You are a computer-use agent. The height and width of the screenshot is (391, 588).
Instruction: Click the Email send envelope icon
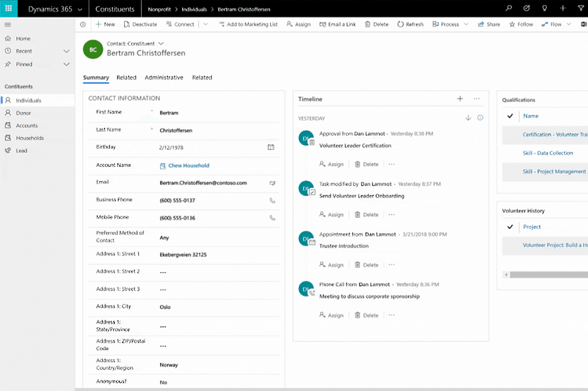[273, 183]
